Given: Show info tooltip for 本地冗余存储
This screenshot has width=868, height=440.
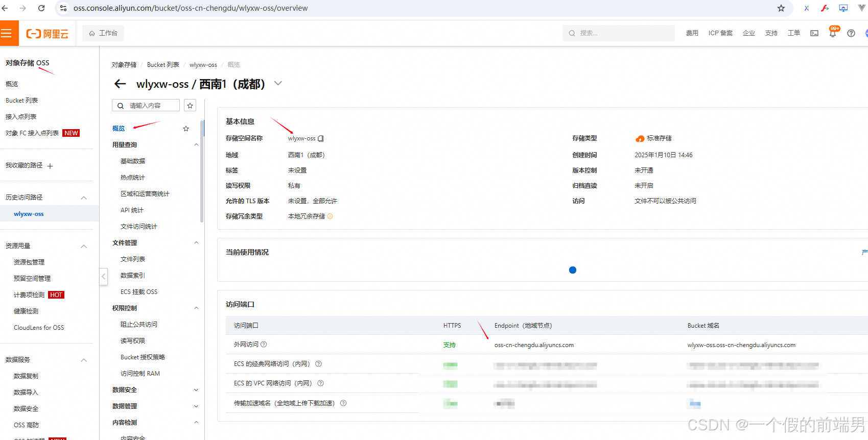Looking at the screenshot, I should 330,216.
